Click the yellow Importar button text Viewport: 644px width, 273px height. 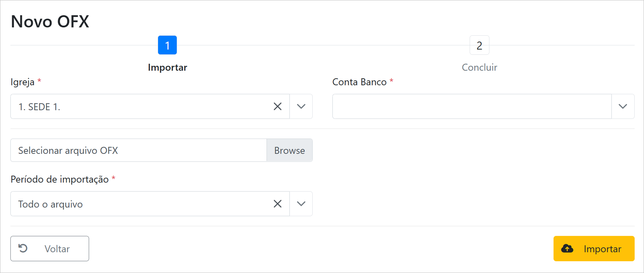pos(602,249)
